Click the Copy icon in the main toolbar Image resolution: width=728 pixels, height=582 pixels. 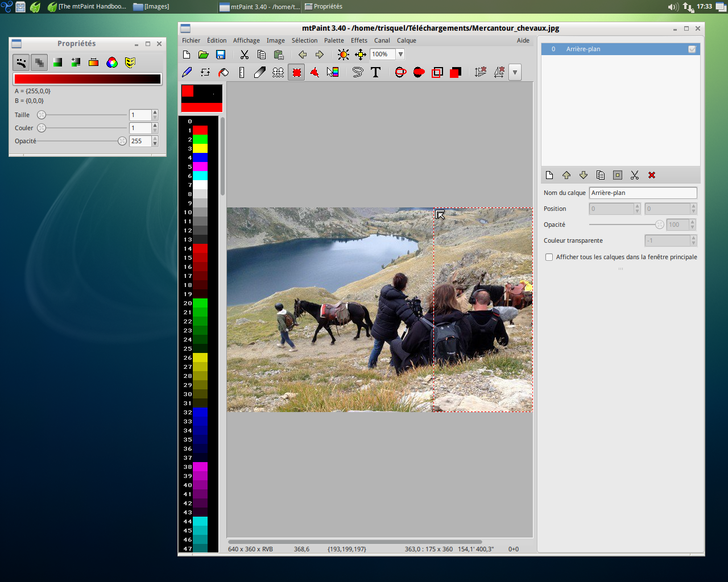(262, 55)
